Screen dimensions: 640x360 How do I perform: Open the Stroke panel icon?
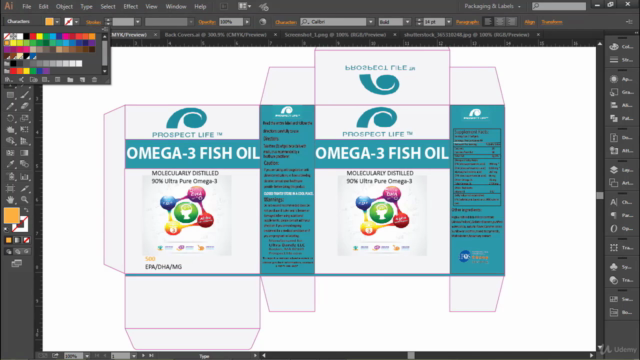pyautogui.click(x=614, y=60)
